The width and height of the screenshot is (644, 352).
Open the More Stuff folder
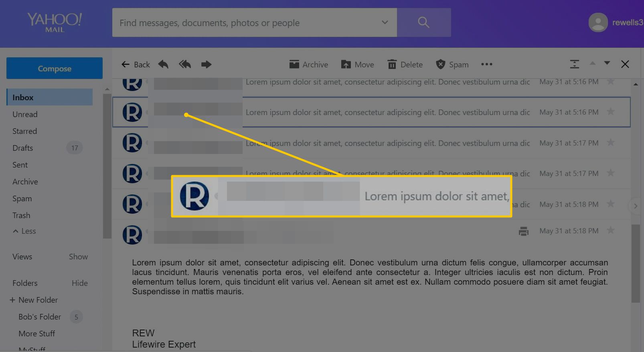coord(37,334)
